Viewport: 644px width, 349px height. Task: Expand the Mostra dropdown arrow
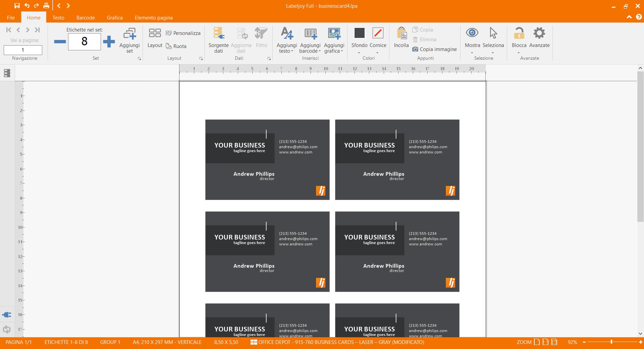click(472, 53)
